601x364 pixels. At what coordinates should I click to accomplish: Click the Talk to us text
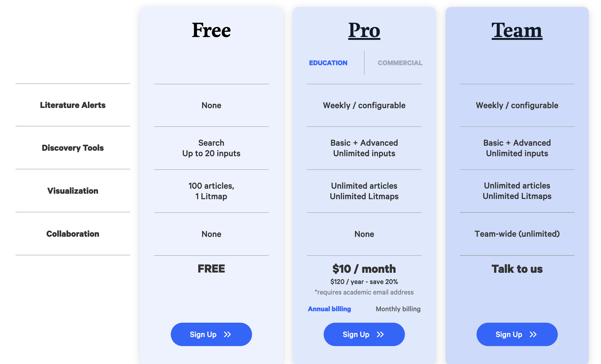(517, 269)
